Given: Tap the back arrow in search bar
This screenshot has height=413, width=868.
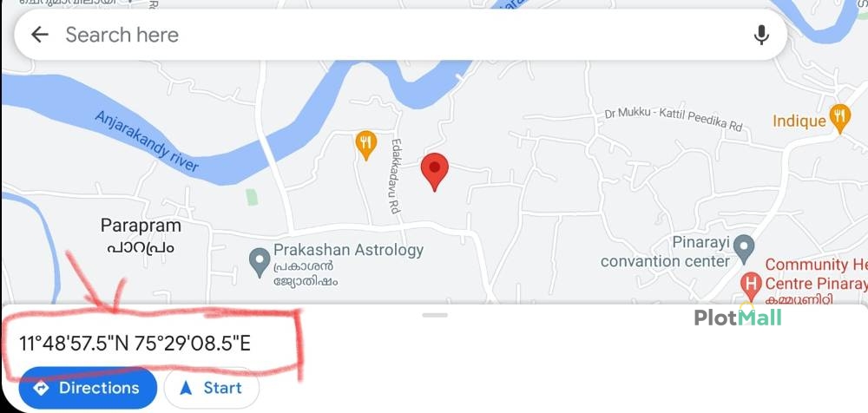Looking at the screenshot, I should pos(39,35).
